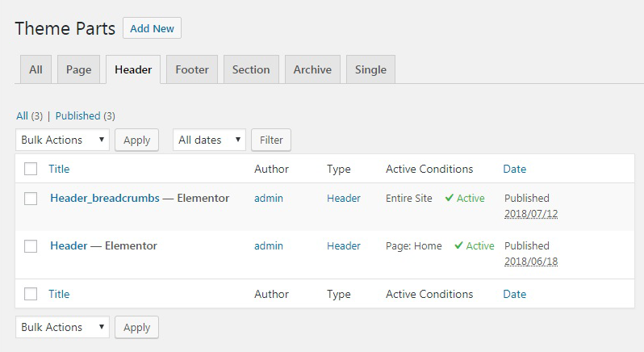Open the Header_breadcrumbs theme part
Screen dimensions: 644x352
click(x=105, y=198)
